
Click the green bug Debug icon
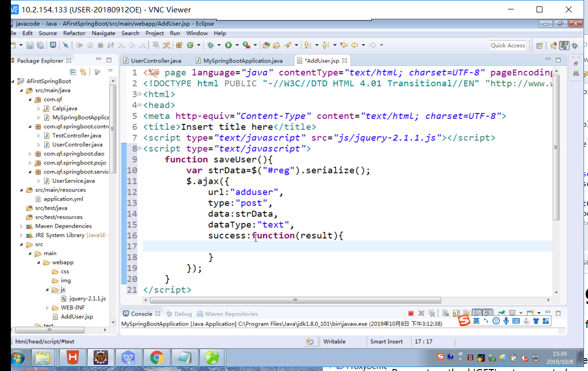[211, 46]
